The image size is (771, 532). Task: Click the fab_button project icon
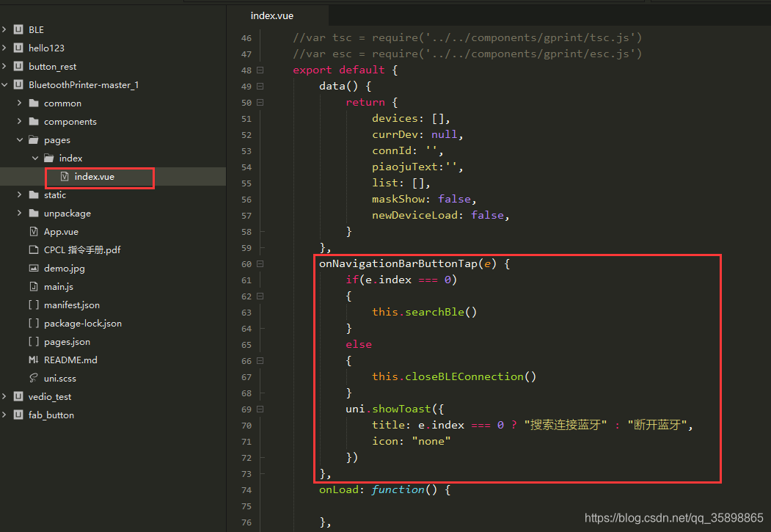tap(18, 415)
